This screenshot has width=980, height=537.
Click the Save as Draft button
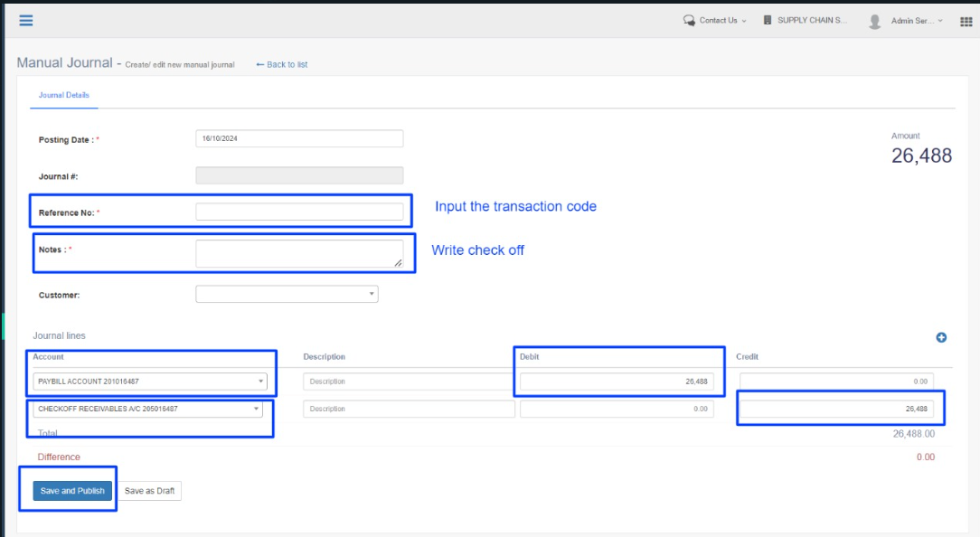tap(150, 491)
